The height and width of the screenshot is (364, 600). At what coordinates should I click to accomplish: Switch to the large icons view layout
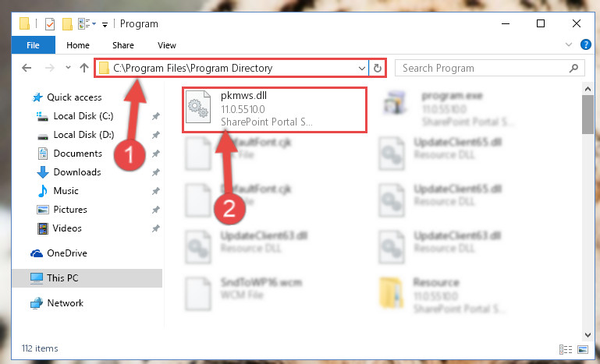pyautogui.click(x=582, y=349)
